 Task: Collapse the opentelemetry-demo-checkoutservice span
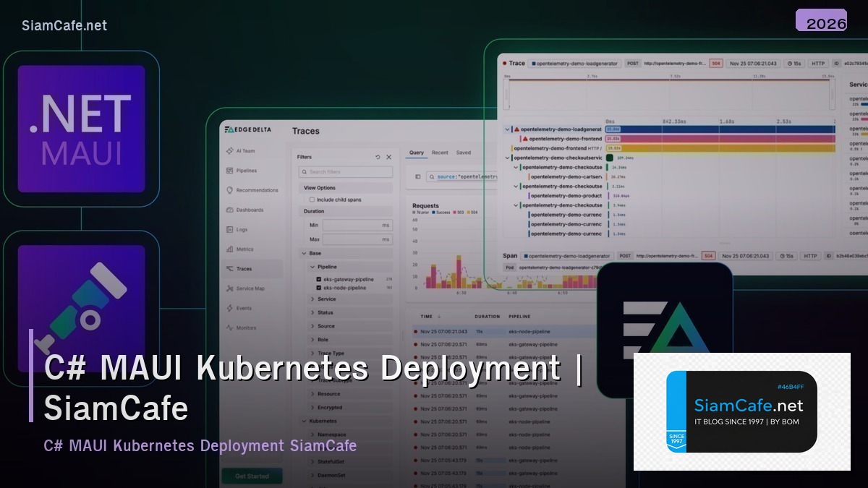(506, 158)
